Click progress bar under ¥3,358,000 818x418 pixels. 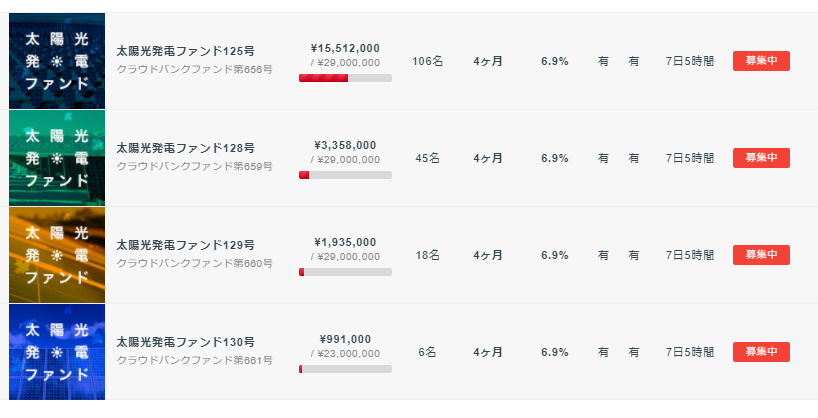345,175
